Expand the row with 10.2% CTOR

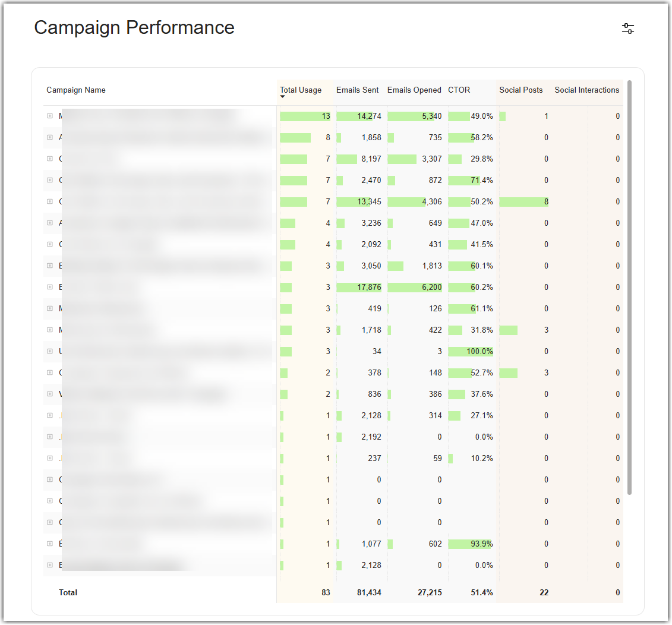click(x=50, y=458)
